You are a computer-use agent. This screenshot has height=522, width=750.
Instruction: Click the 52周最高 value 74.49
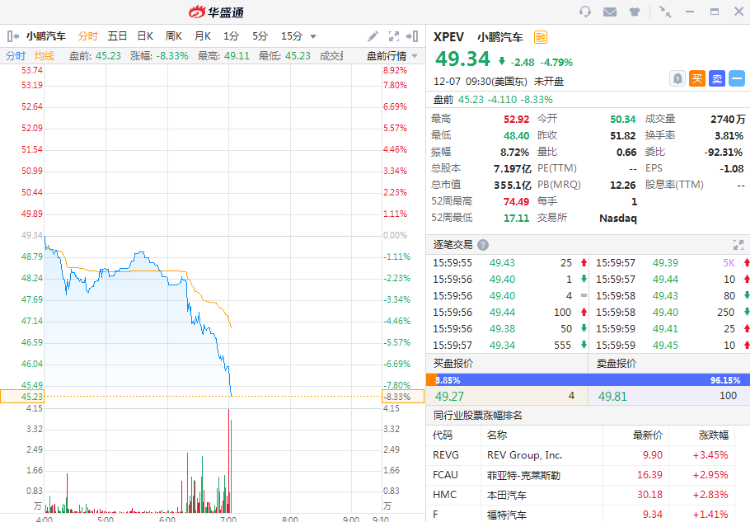click(x=516, y=202)
